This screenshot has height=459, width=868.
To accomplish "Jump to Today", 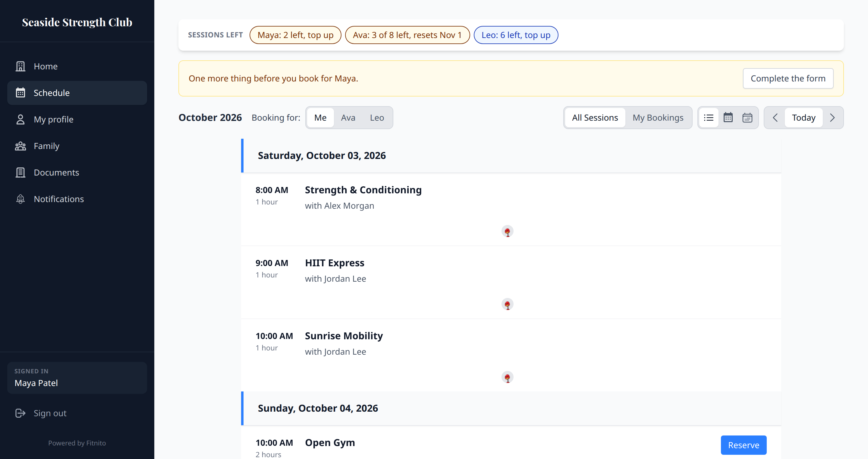I will 804,117.
